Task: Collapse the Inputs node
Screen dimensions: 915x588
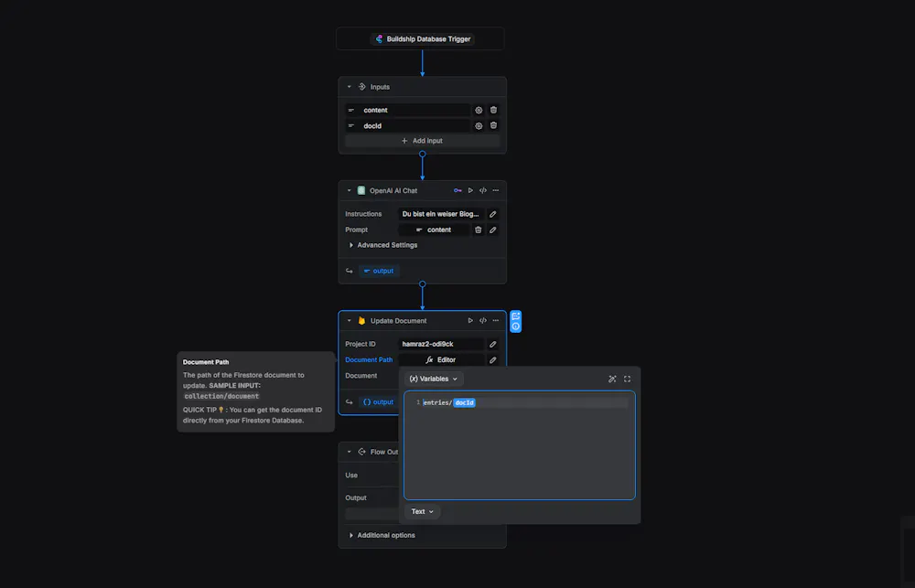Action: [x=349, y=87]
